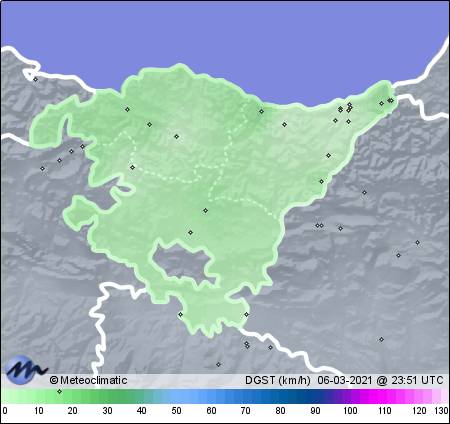Click the DGST (km/h) variable label
This screenshot has height=424, width=450.
(278, 380)
